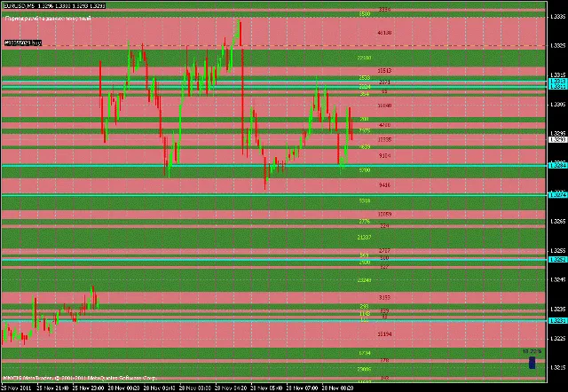Image resolution: width=568 pixels, height=392 pixels.
Task: Select the volume label 5700
Action: click(364, 169)
